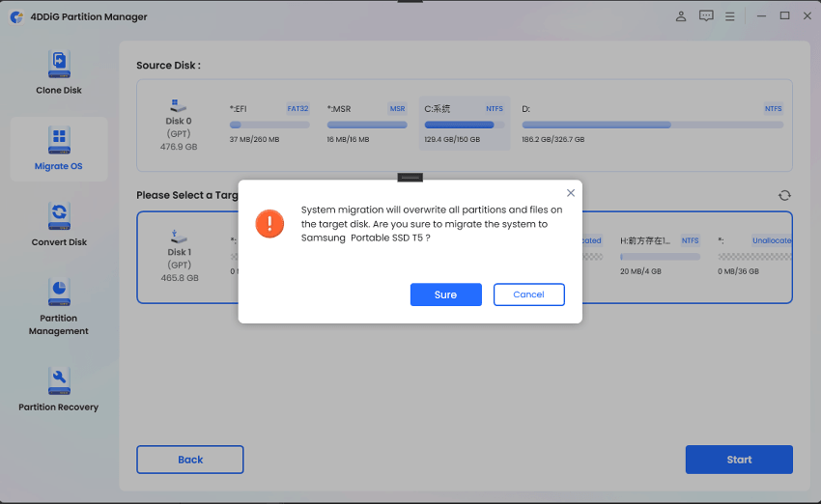This screenshot has width=821, height=504.
Task: Click the Source Disk heading
Action: pyautogui.click(x=168, y=66)
